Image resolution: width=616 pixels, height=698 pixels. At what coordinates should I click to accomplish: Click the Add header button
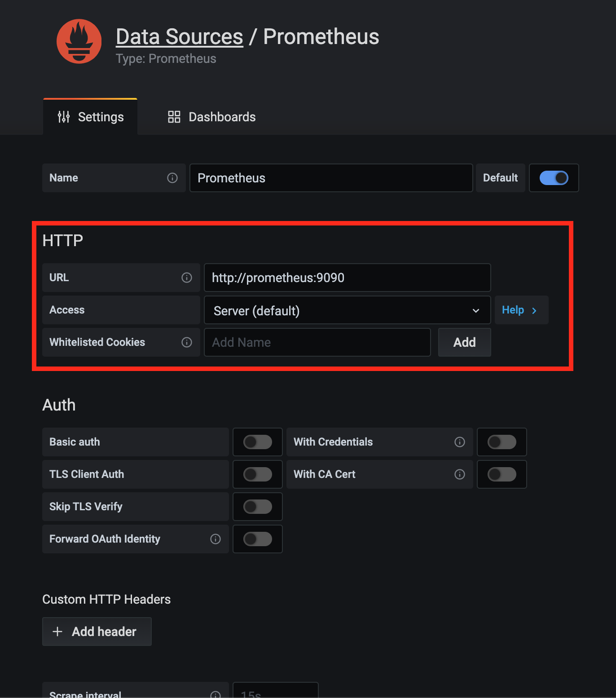(97, 632)
